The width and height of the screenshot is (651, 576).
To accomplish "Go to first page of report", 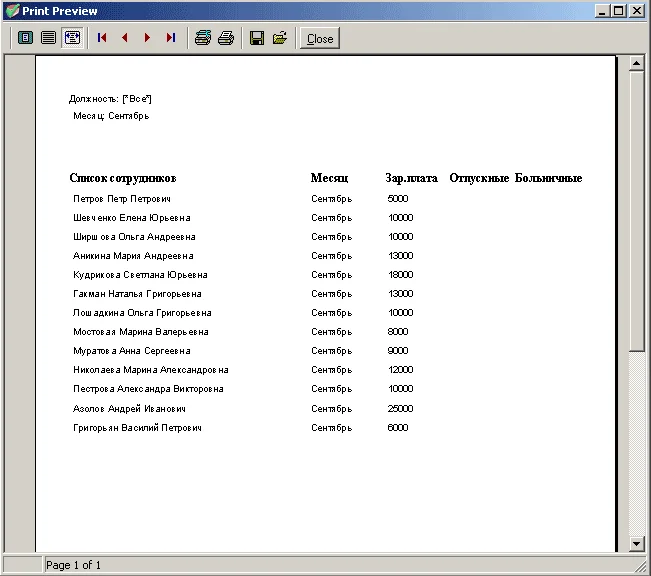I will [x=102, y=38].
